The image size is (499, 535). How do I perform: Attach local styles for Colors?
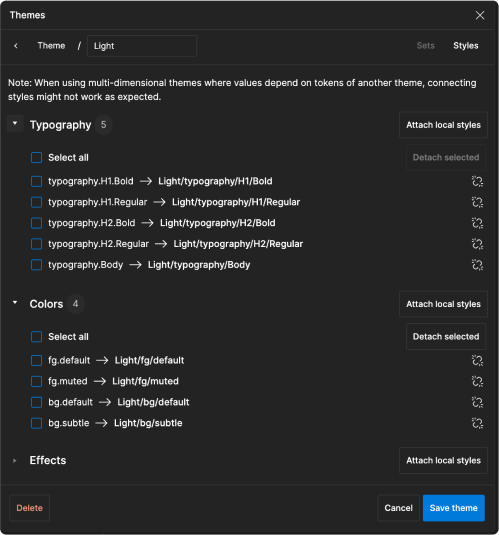(443, 304)
